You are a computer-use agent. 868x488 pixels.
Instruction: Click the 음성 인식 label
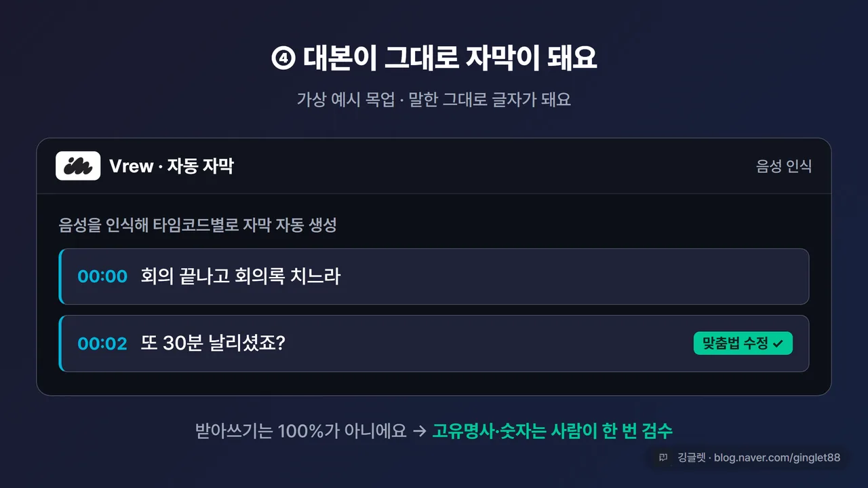[x=784, y=166]
